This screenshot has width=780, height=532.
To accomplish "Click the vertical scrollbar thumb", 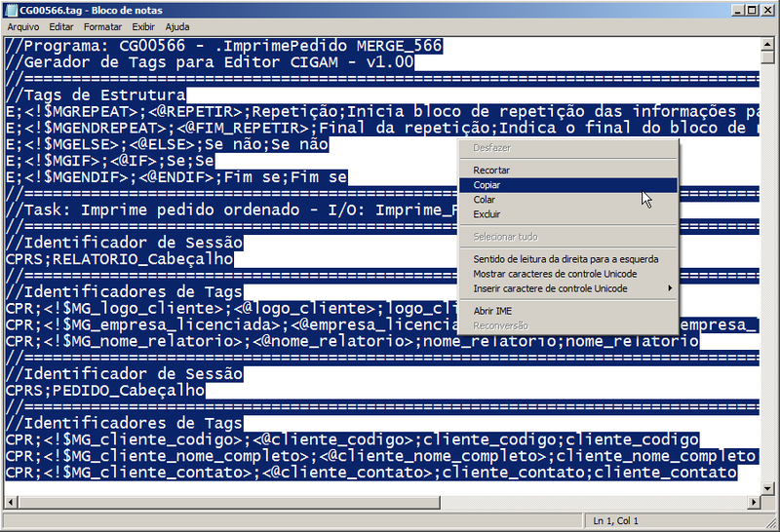I will point(767,57).
